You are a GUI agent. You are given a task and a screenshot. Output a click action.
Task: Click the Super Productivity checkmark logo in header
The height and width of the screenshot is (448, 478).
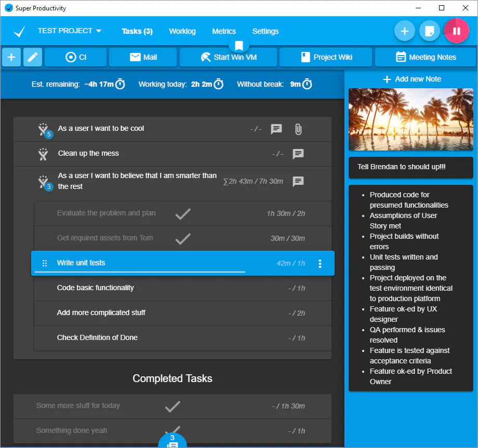pyautogui.click(x=19, y=31)
